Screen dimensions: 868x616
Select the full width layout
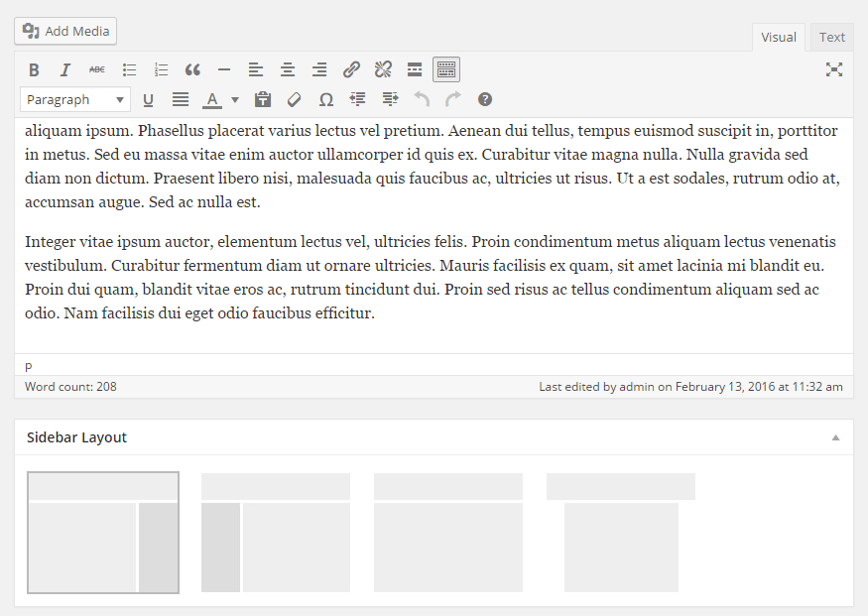coord(448,533)
